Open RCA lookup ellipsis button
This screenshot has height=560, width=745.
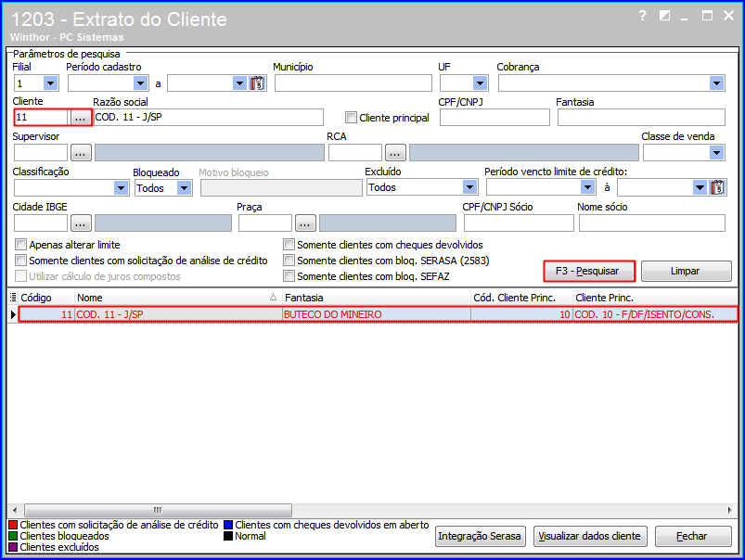395,153
